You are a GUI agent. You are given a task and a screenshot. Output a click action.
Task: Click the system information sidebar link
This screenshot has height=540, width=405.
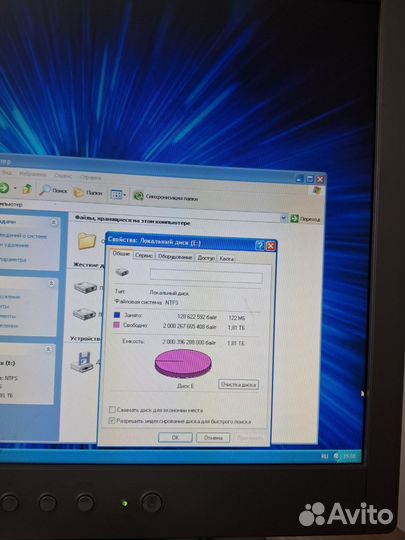pyautogui.click(x=23, y=236)
